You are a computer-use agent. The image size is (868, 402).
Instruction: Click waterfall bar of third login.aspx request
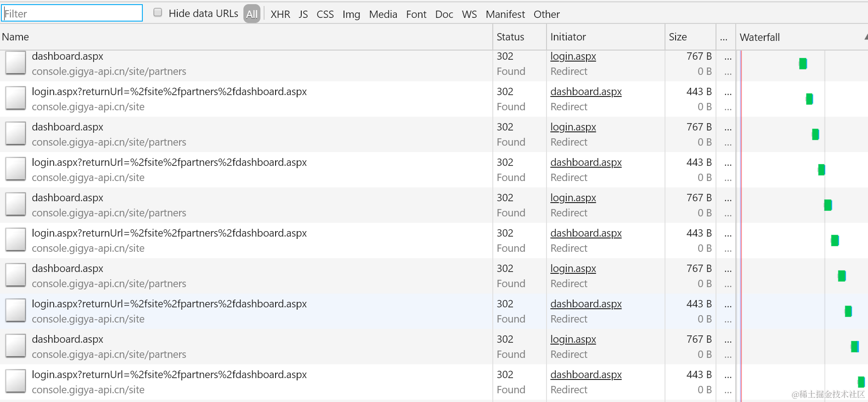(835, 240)
